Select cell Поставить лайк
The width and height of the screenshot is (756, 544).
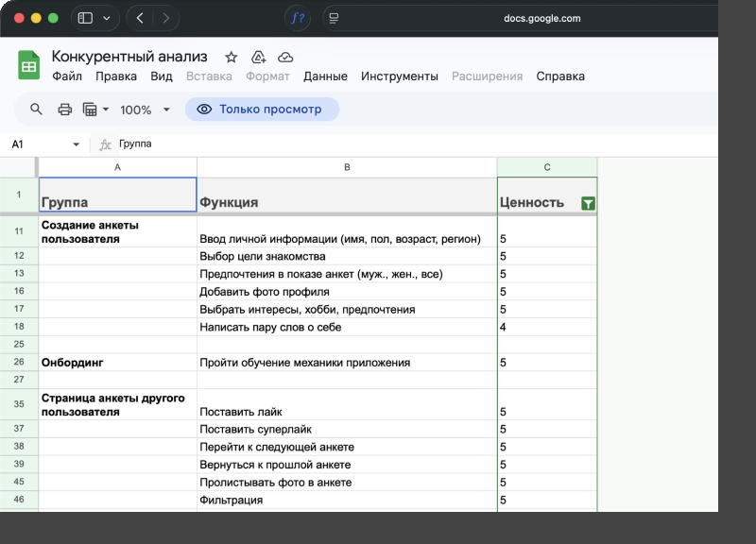[x=347, y=405]
